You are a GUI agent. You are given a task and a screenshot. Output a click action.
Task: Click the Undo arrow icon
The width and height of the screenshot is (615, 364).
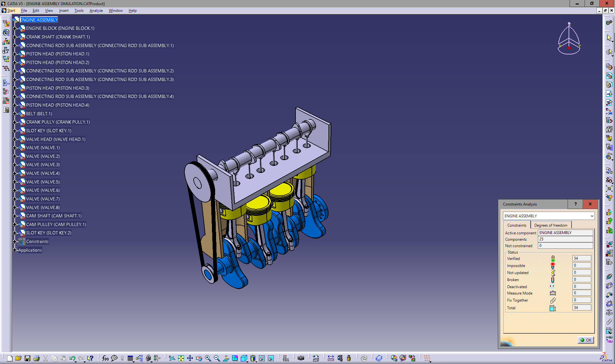pos(72,358)
